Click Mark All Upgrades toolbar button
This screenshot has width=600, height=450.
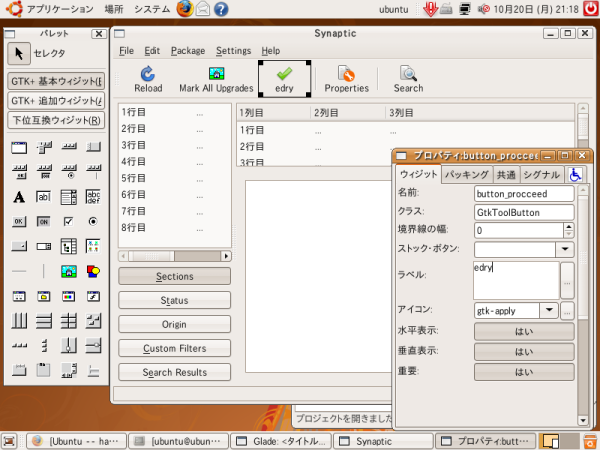[x=216, y=79]
